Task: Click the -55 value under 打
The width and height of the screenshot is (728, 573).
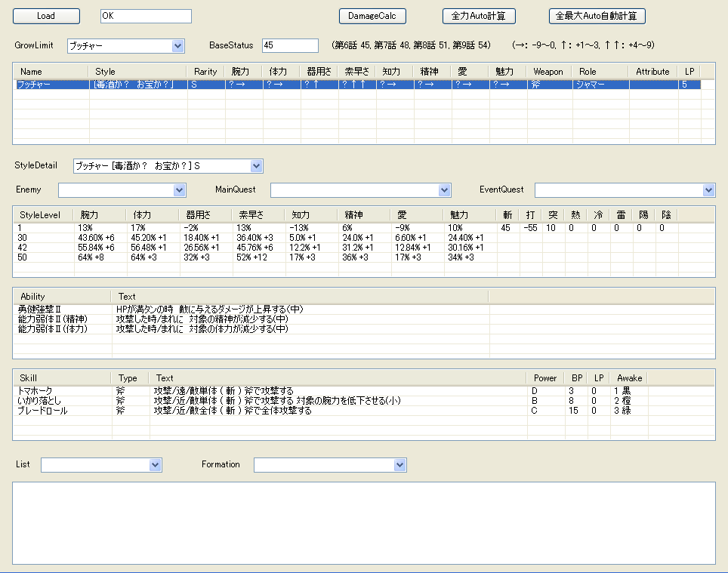Action: (x=530, y=228)
